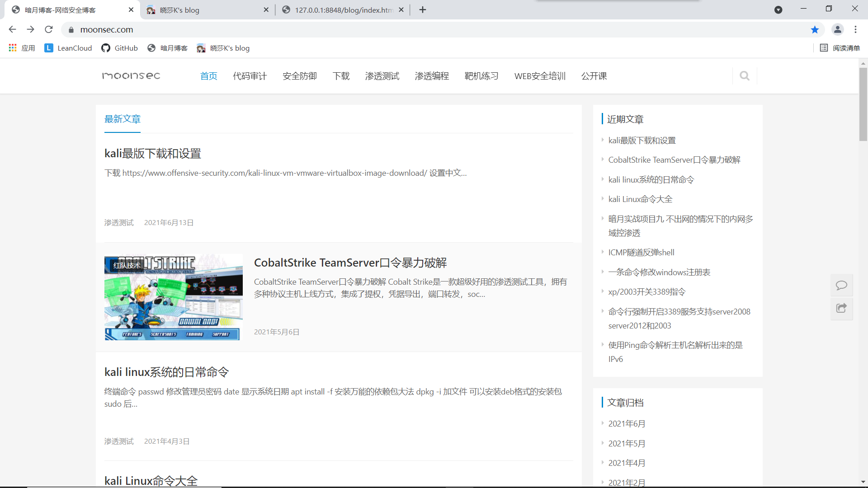868x488 pixels.
Task: Open the 渗透测试 nav menu item
Action: pyautogui.click(x=382, y=76)
